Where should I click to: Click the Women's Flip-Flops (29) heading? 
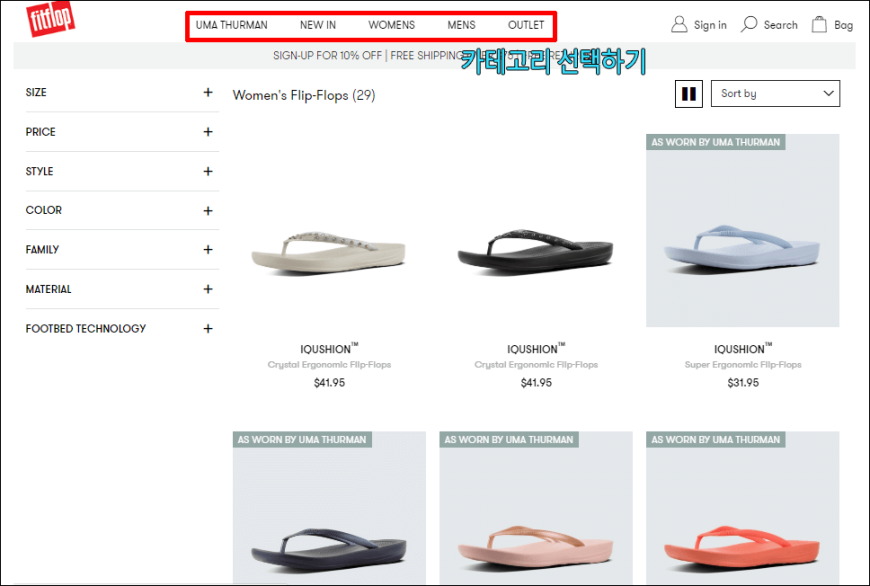coord(304,95)
